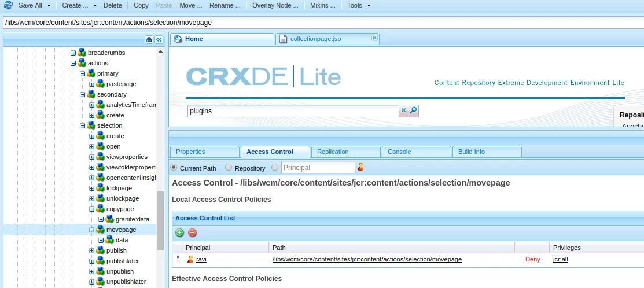
Task: Click the tree panel vertical scrollbar
Action: click(161, 220)
